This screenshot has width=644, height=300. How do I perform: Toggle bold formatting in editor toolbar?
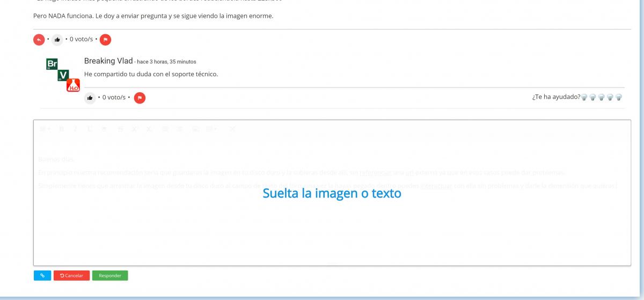point(61,129)
